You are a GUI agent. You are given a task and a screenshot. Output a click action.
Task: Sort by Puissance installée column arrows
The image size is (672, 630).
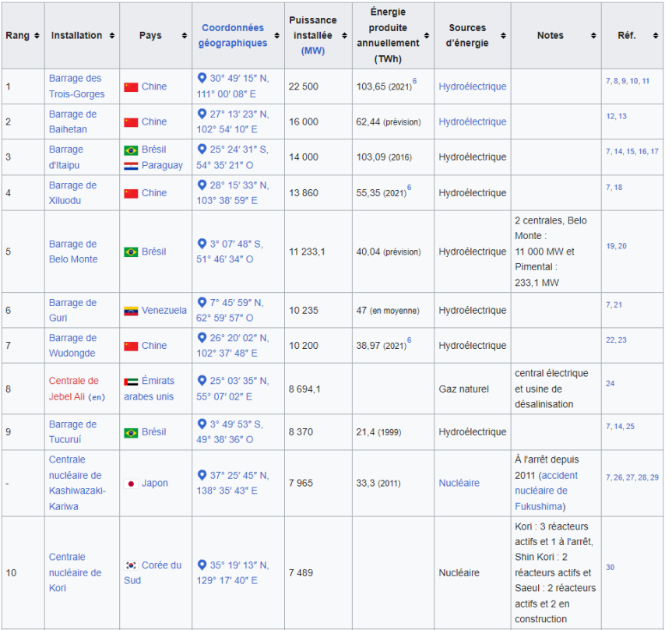point(340,36)
